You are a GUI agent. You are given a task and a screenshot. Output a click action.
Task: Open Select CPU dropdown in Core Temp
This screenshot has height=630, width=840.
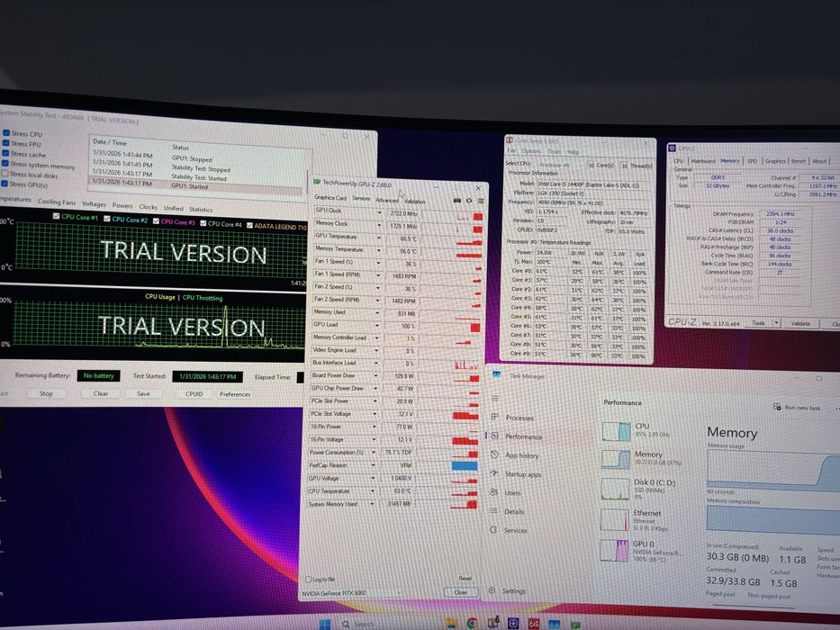560,165
